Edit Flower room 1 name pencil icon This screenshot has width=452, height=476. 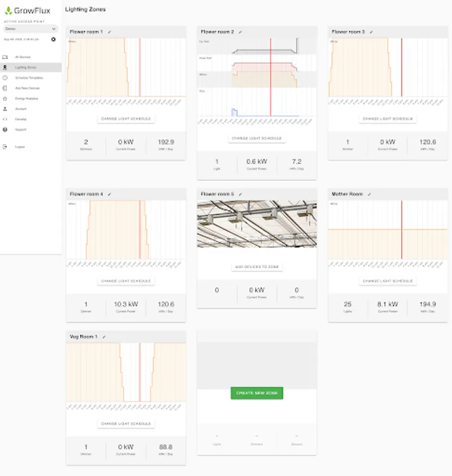(x=110, y=32)
